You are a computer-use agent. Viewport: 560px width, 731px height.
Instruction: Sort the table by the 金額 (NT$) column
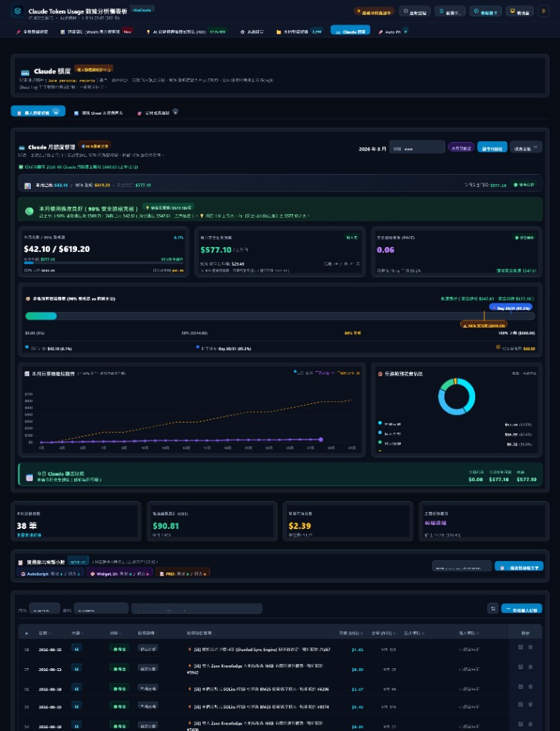point(383,633)
